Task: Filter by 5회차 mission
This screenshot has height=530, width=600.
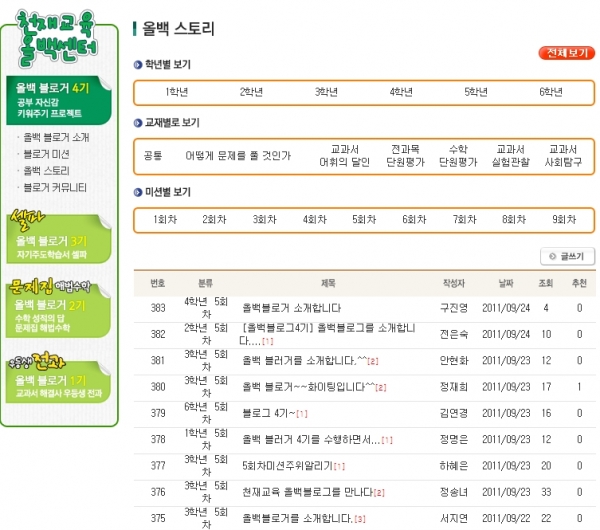Action: 364,219
